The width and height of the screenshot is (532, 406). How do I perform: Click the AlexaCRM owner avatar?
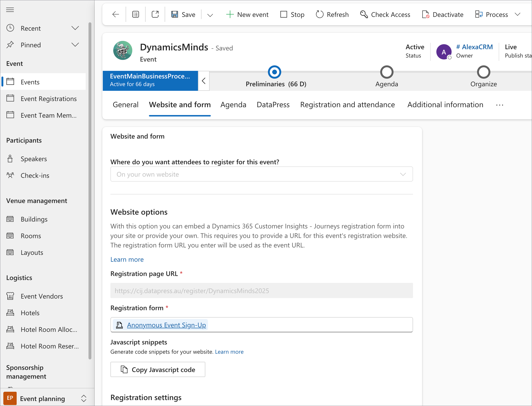click(x=444, y=52)
